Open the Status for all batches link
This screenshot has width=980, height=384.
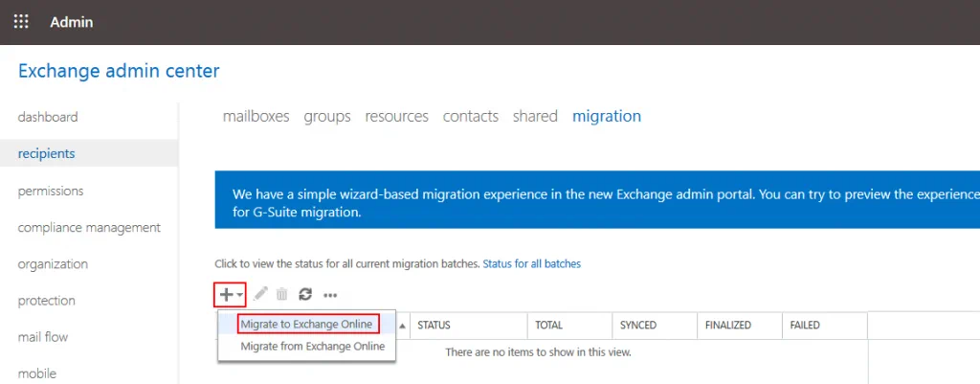(531, 263)
